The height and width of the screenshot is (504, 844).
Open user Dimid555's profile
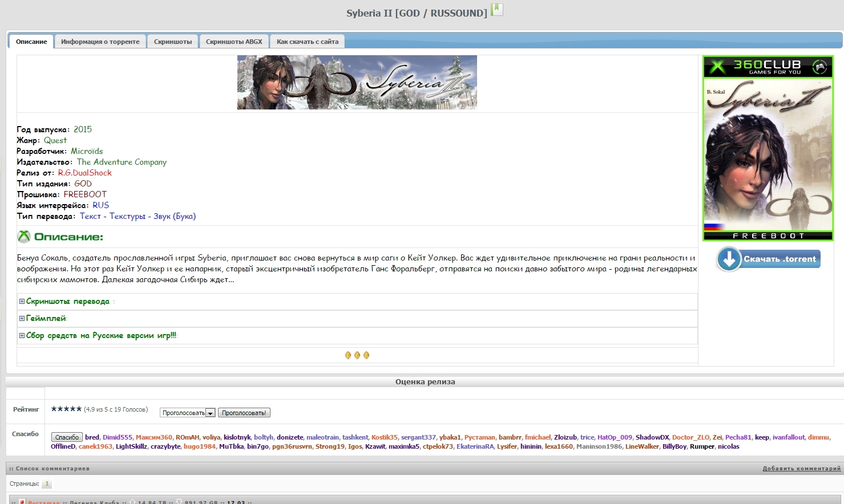pyautogui.click(x=118, y=437)
